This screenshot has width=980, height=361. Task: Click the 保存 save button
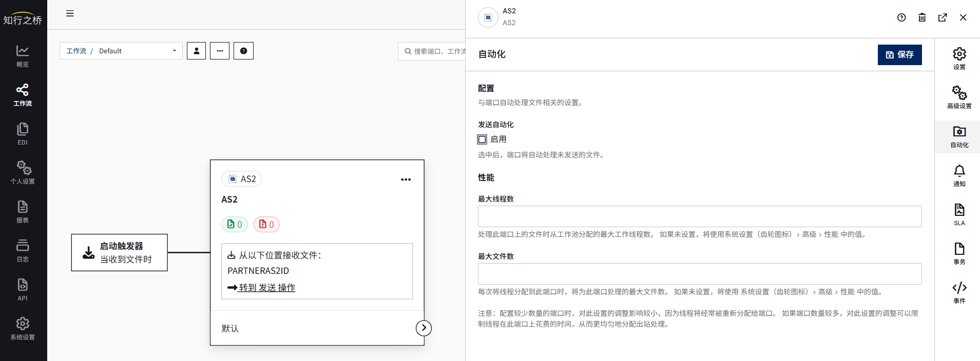[x=899, y=55]
